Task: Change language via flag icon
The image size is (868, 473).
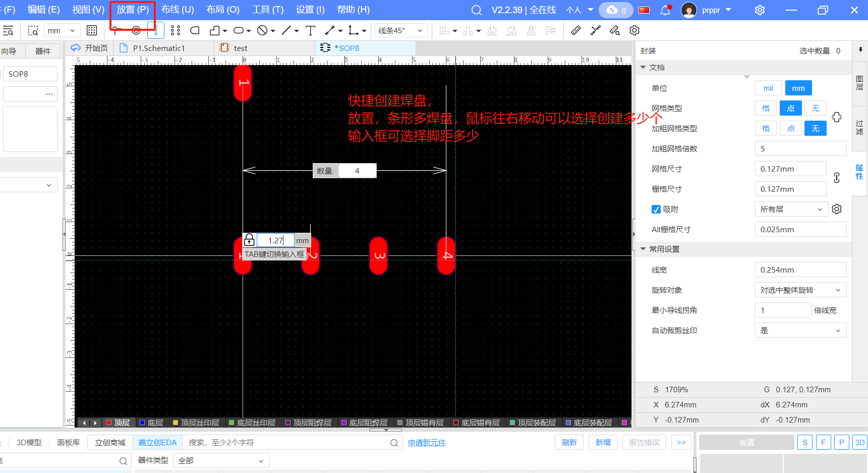Action: point(644,10)
